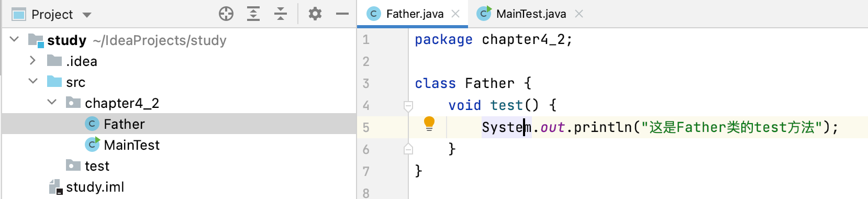
Task: Click the chapter4_2 package icon
Action: [x=73, y=103]
